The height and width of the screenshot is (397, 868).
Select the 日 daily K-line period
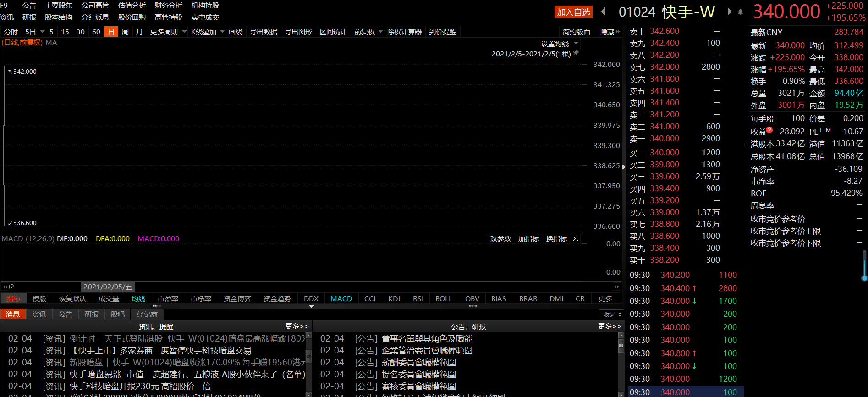pos(111,32)
